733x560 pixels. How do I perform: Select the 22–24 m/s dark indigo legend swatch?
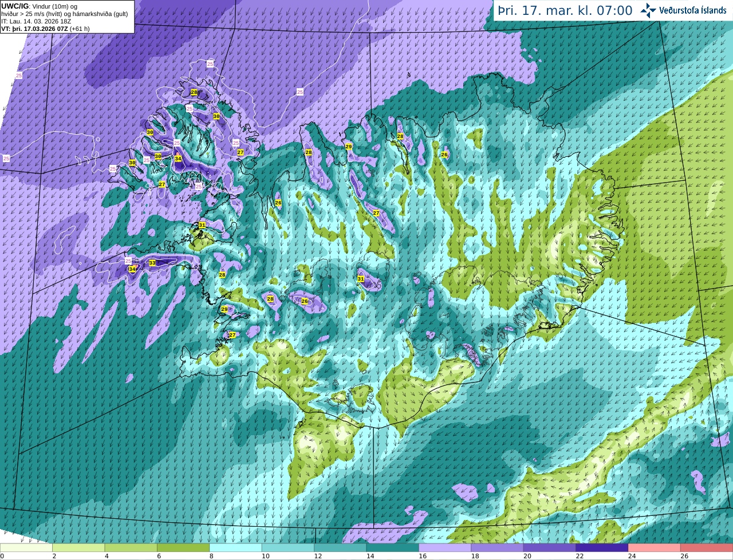pos(602,547)
